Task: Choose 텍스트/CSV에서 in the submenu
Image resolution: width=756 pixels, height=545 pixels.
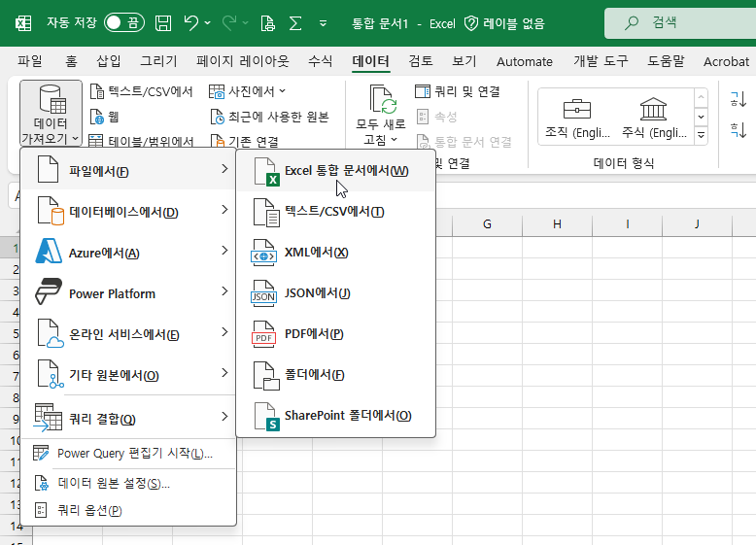Action: click(335, 212)
